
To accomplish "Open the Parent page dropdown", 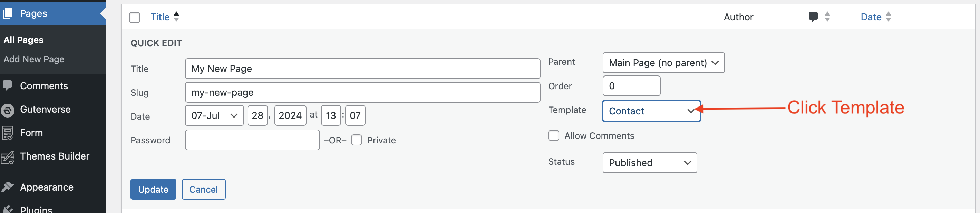I will (663, 63).
